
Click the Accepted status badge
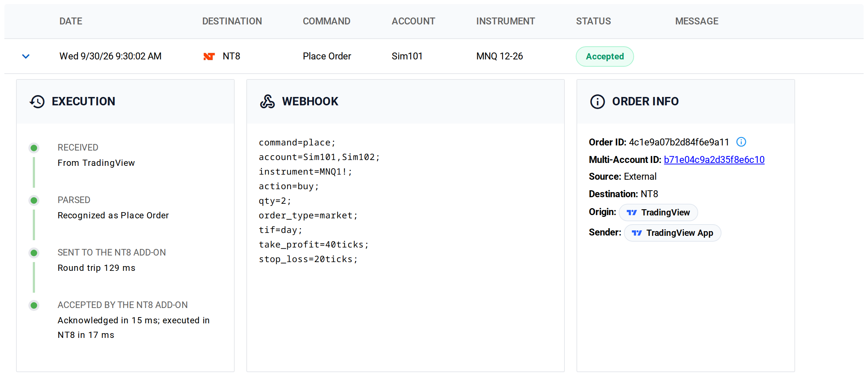click(605, 56)
